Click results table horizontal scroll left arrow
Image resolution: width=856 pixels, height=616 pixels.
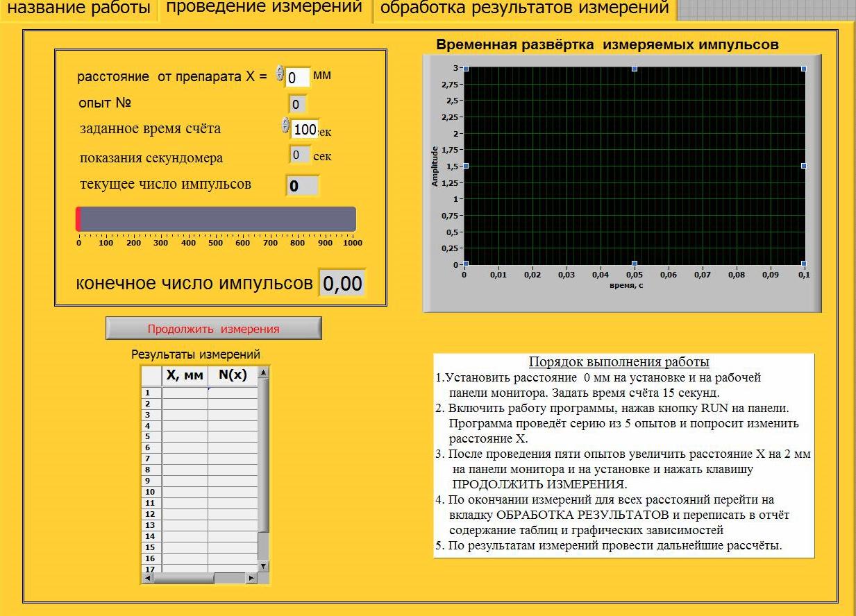pyautogui.click(x=147, y=578)
